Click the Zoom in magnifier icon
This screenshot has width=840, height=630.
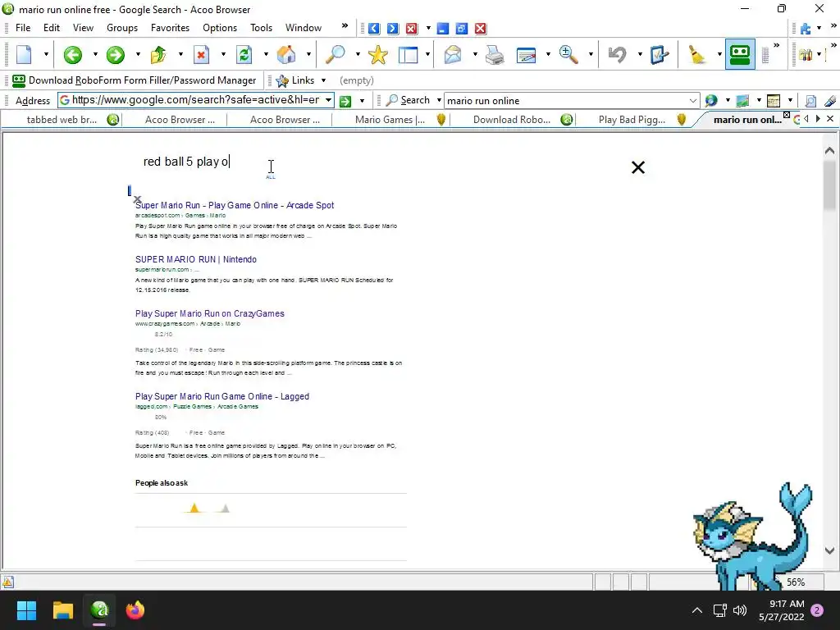click(x=568, y=55)
